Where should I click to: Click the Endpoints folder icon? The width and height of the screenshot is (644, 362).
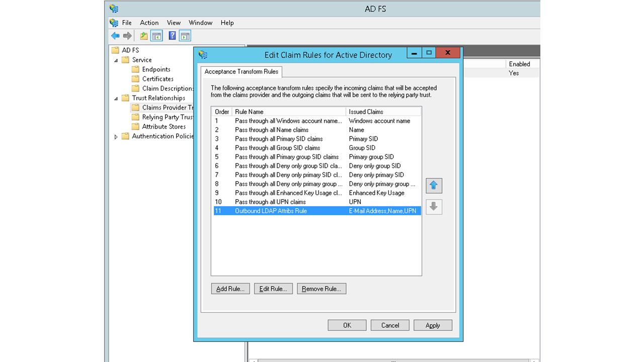[135, 69]
